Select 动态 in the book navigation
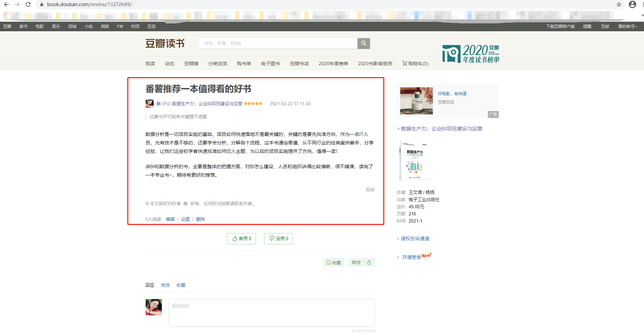The height and width of the screenshot is (333, 644). coord(169,64)
